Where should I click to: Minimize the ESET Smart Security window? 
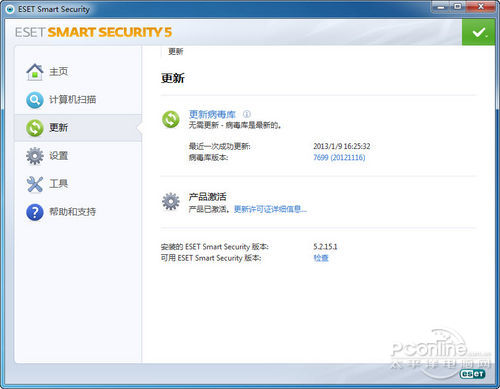click(x=442, y=7)
